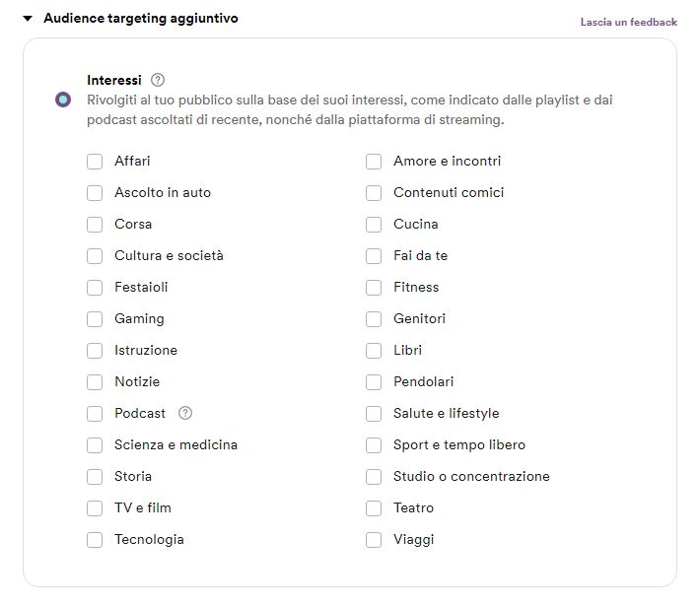Tick the Amore e incontri checkbox
Viewport: 700px width, 606px height.
coord(374,162)
